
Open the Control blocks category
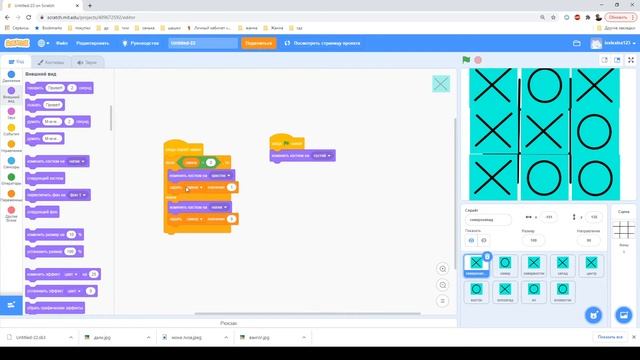click(x=11, y=146)
